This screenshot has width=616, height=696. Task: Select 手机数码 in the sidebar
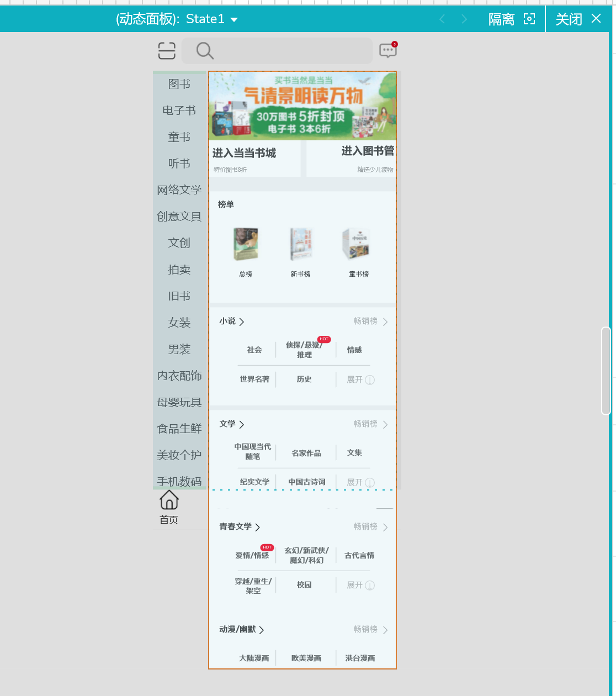pyautogui.click(x=179, y=482)
